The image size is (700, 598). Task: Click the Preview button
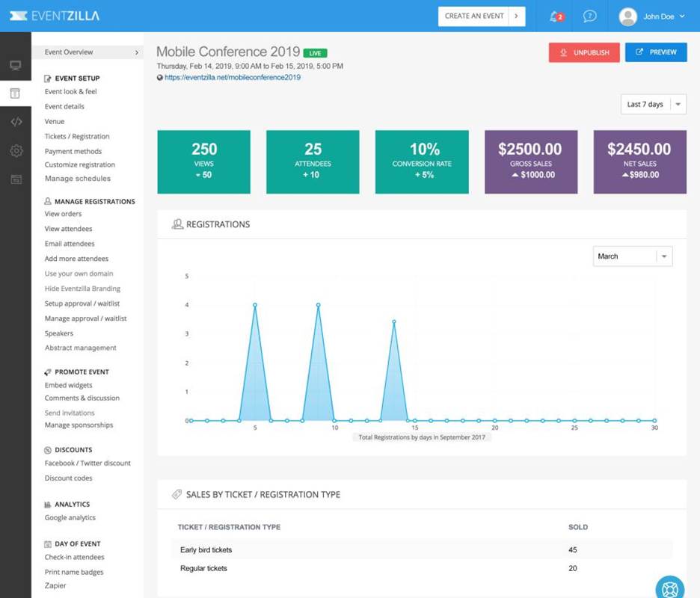[656, 52]
